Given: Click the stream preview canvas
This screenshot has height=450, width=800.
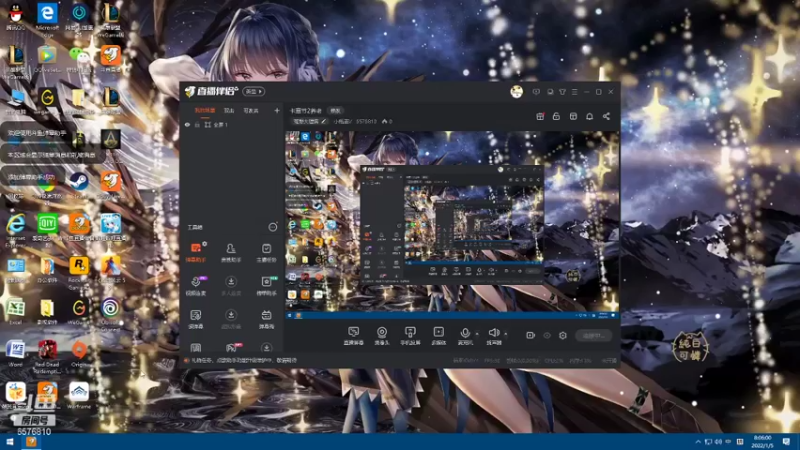Looking at the screenshot, I should pyautogui.click(x=452, y=225).
